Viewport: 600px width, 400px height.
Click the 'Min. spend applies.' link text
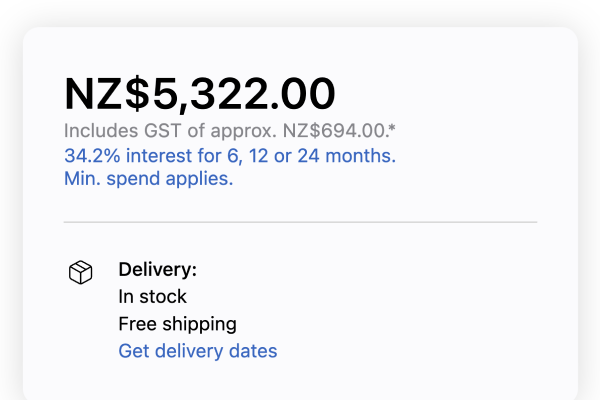click(148, 179)
